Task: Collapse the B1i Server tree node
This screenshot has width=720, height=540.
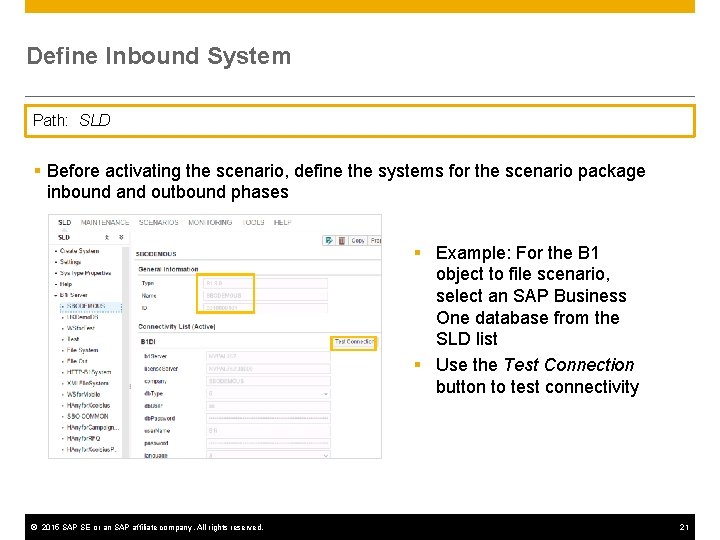Action: [x=56, y=295]
